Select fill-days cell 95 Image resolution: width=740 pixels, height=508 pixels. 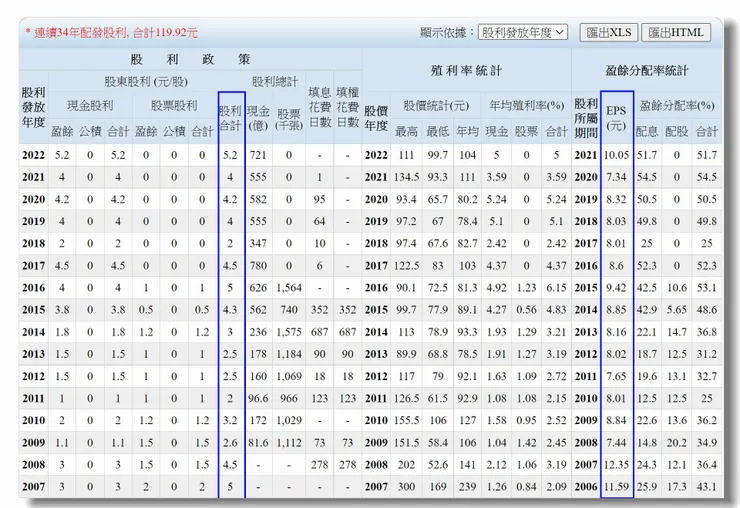(320, 199)
